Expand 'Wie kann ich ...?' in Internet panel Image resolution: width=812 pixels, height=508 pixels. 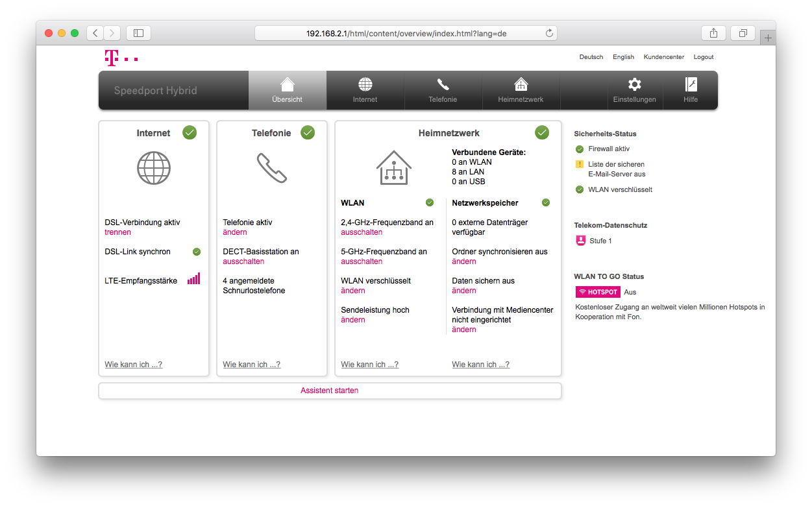pyautogui.click(x=134, y=365)
